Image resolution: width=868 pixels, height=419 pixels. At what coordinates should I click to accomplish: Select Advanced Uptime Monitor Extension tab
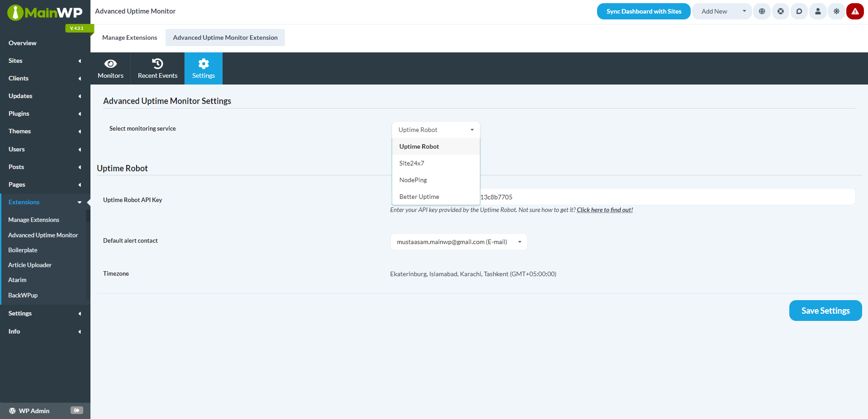click(x=225, y=38)
